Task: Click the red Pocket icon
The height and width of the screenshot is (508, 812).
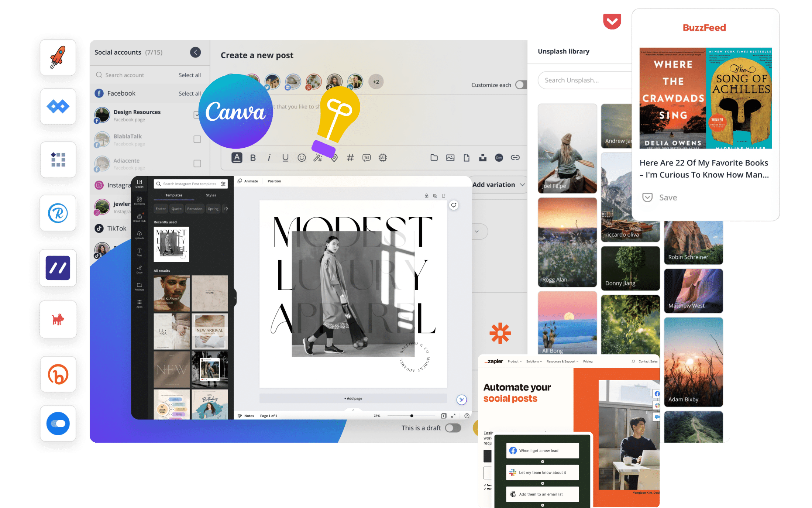Action: point(612,21)
